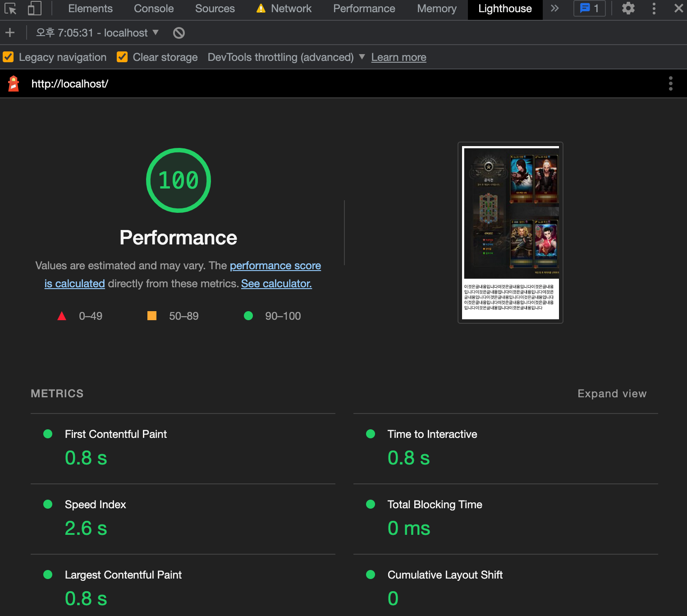Click the Largest Contentful Paint metric
This screenshot has height=616, width=687.
click(x=183, y=586)
